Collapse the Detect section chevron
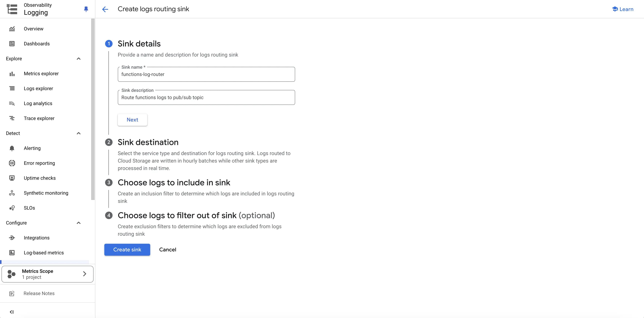The height and width of the screenshot is (318, 644). point(78,133)
